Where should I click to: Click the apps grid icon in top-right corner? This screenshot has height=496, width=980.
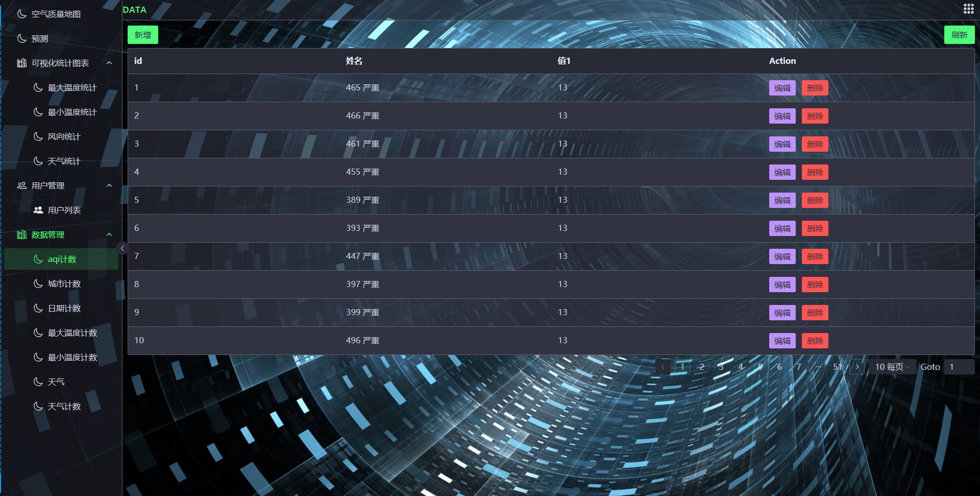(968, 9)
